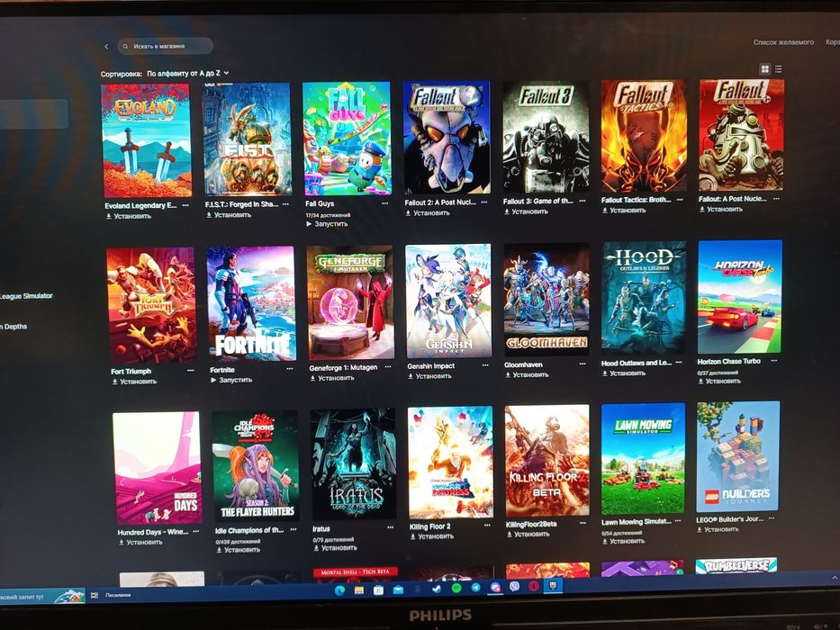840x630 pixels.
Task: Install Fallout 2
Action: pyautogui.click(x=427, y=213)
